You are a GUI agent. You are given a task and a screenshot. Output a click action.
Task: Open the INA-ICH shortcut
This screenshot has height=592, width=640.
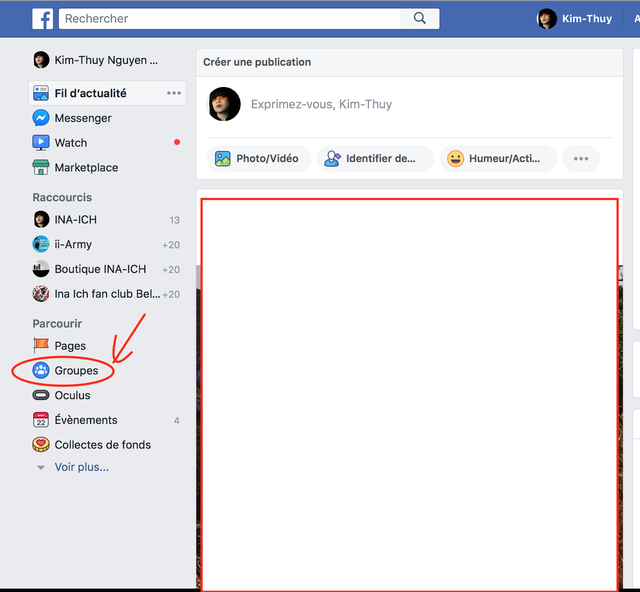(75, 220)
